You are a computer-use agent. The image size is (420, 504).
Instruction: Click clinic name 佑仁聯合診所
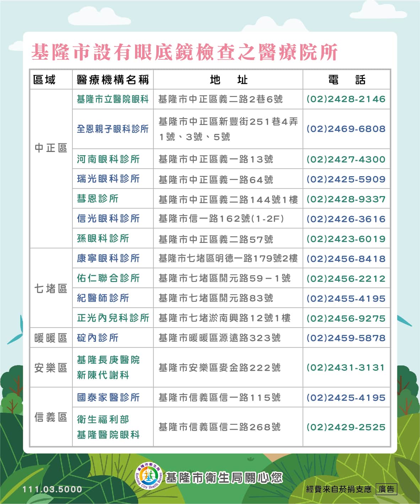click(108, 278)
